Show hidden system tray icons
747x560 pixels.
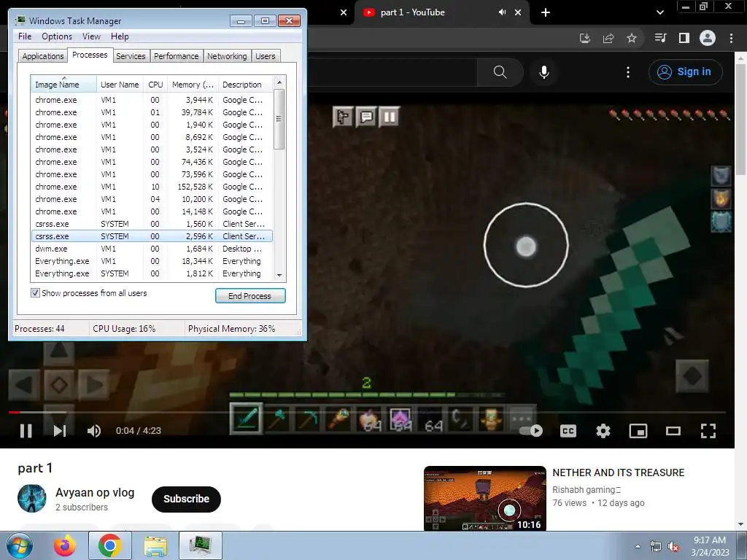pos(638,547)
